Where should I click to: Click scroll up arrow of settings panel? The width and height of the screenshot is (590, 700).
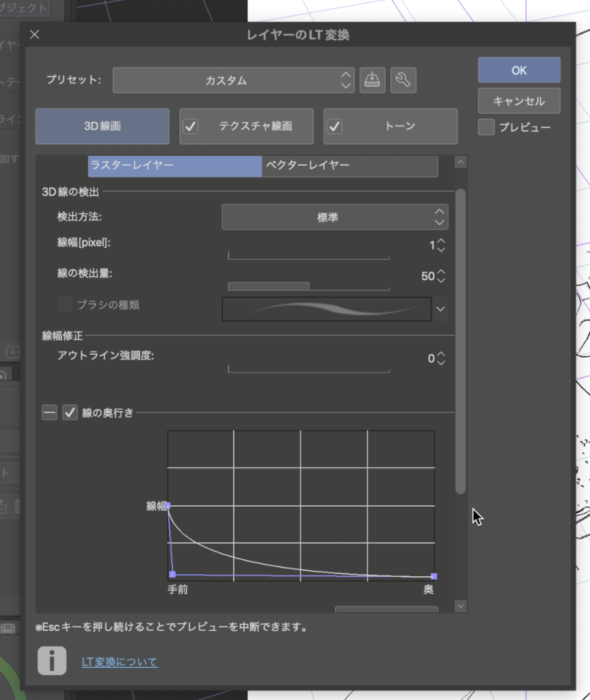point(460,162)
